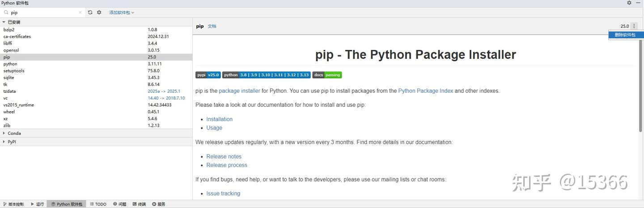Viewport: 644px width, 208px height.
Task: Open the 版本控制 tool window tab
Action: (x=13, y=204)
